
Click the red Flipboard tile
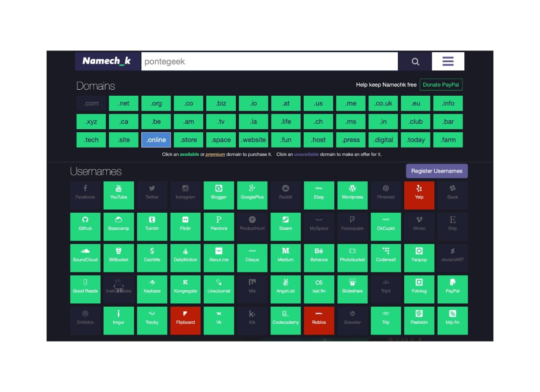pos(185,321)
